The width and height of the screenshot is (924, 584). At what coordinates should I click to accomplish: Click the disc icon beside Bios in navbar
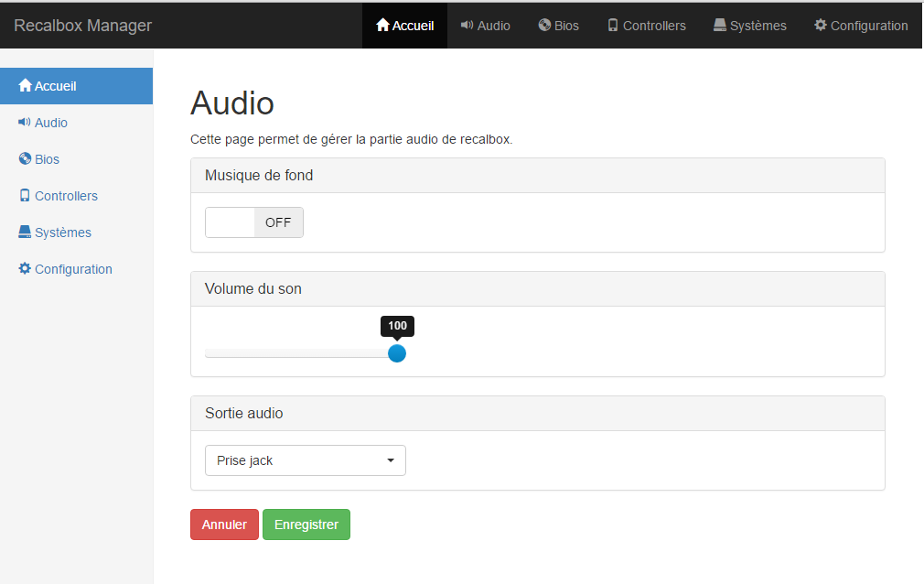(544, 25)
